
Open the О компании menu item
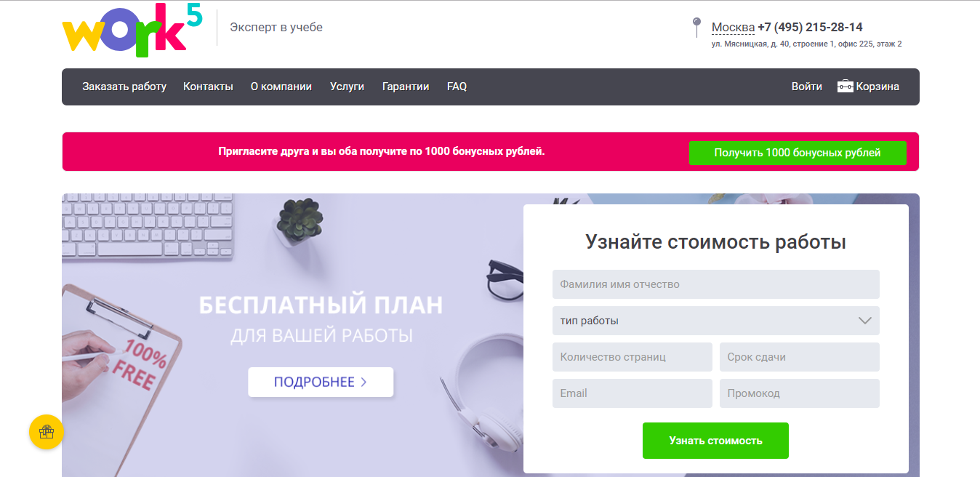[x=281, y=87]
